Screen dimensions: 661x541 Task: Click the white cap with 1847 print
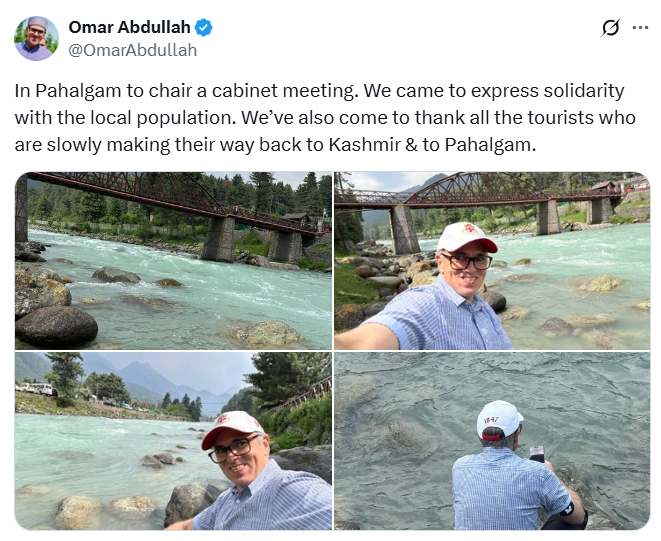(500, 420)
